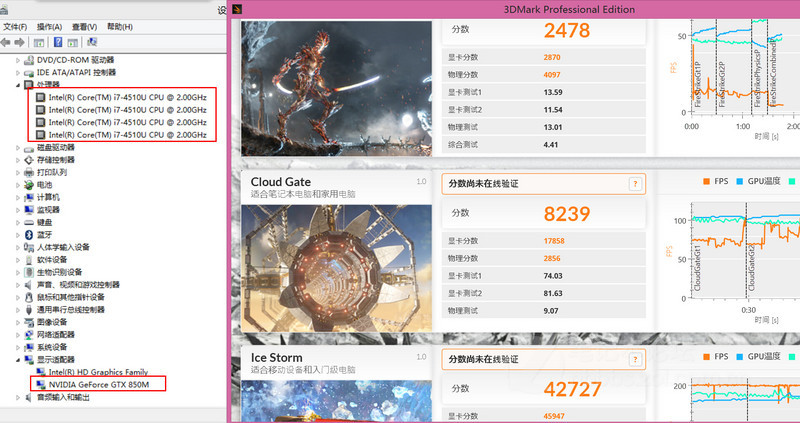Image resolution: width=800 pixels, height=423 pixels.
Task: Open the 帮助(H) menu
Action: tap(120, 27)
